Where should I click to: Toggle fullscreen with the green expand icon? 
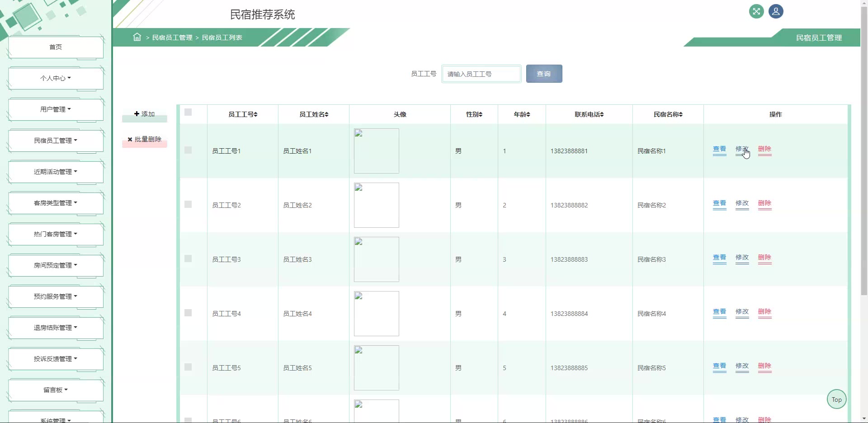click(756, 11)
